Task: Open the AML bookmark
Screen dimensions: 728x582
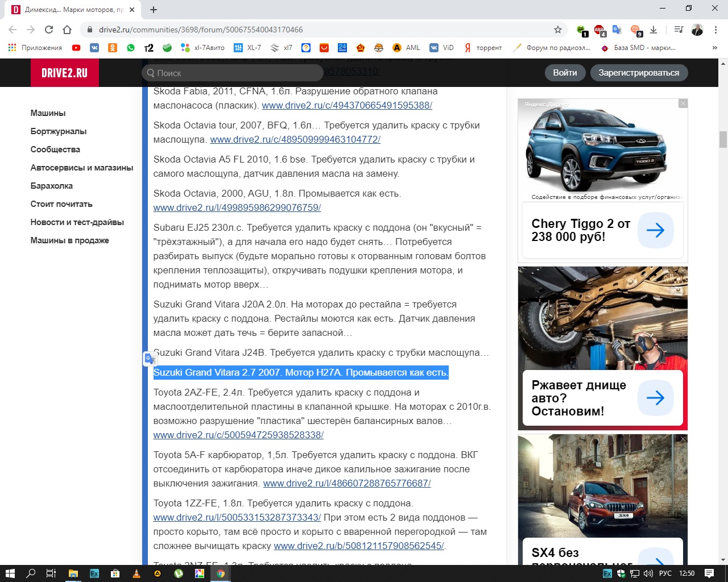Action: [407, 48]
